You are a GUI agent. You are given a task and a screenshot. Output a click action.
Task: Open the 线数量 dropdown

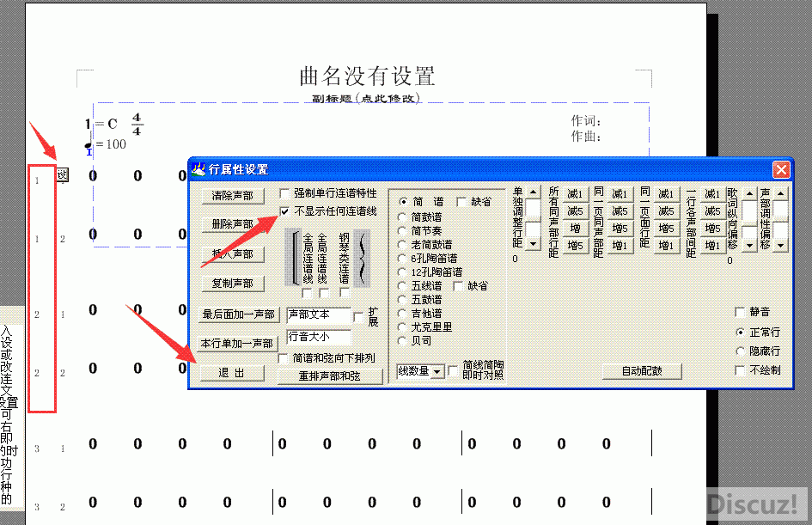437,372
